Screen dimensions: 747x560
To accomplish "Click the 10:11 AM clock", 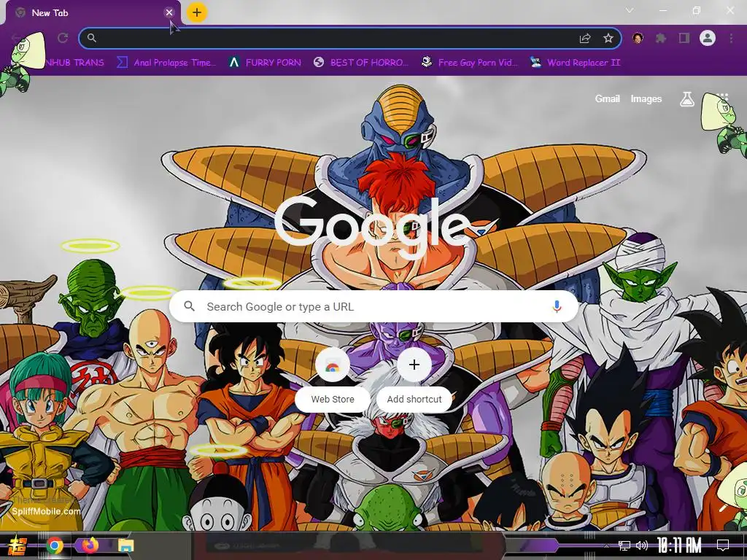I will click(x=679, y=545).
